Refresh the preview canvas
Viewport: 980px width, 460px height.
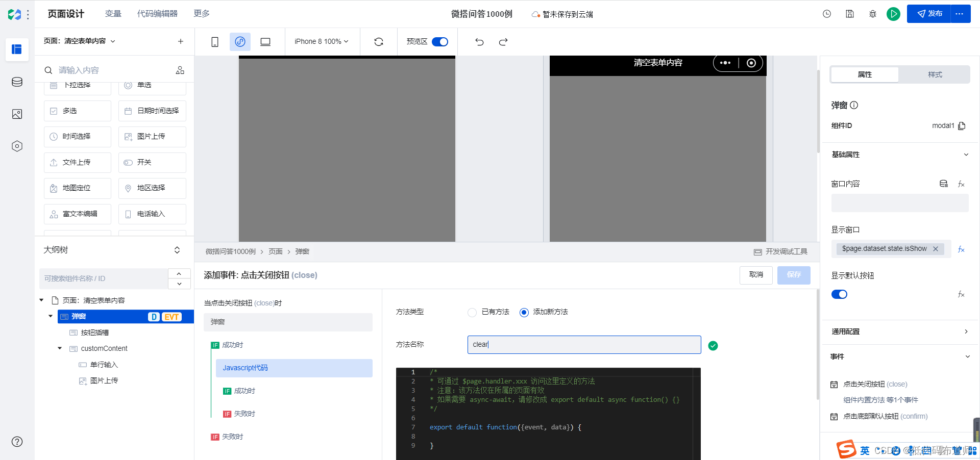(379, 42)
